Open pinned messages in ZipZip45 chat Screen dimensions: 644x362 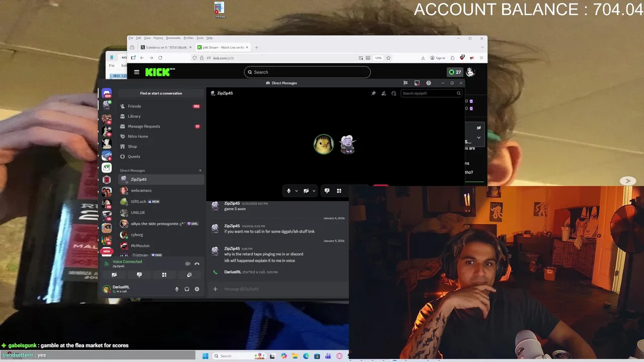(x=373, y=93)
